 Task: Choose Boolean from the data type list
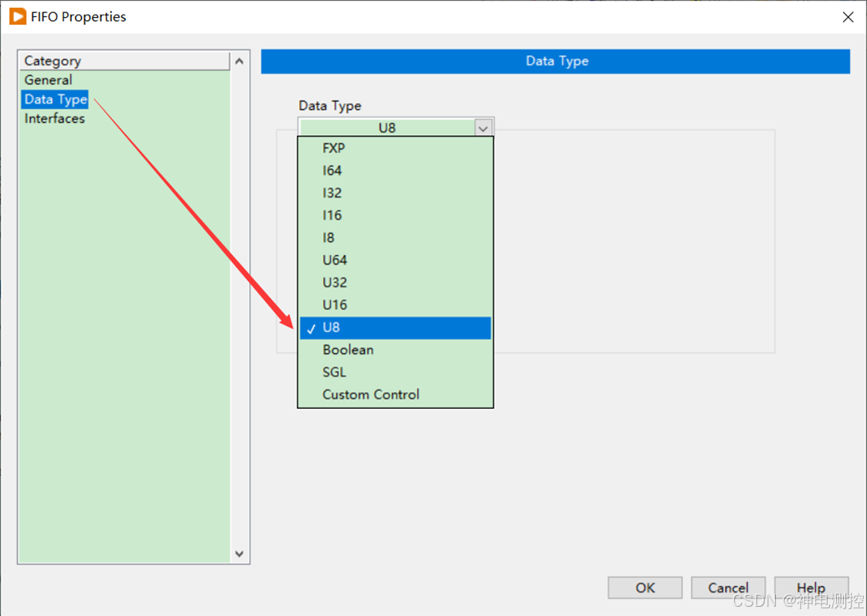pyautogui.click(x=395, y=350)
